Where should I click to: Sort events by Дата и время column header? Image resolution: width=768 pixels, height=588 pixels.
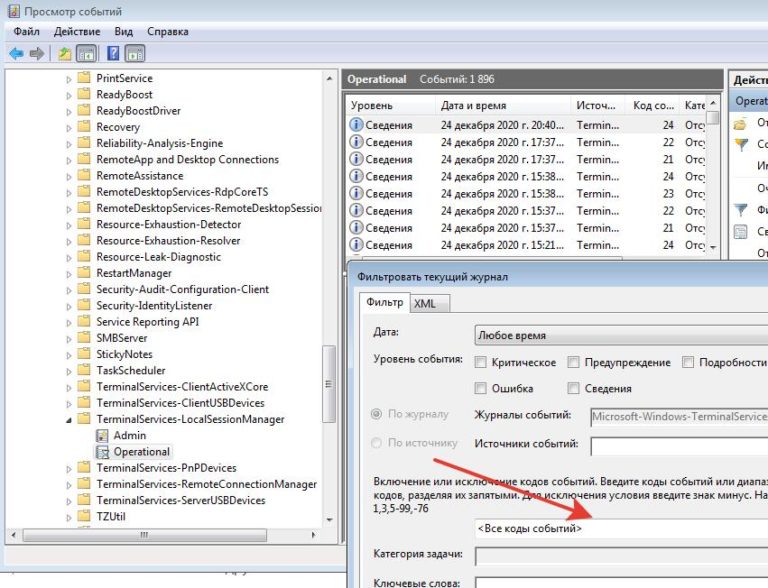[x=473, y=106]
